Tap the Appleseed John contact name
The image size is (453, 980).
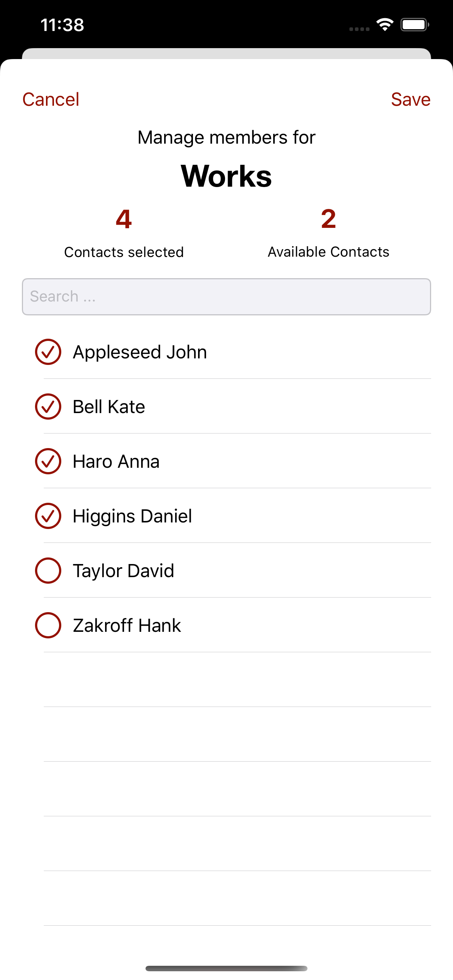pos(140,352)
